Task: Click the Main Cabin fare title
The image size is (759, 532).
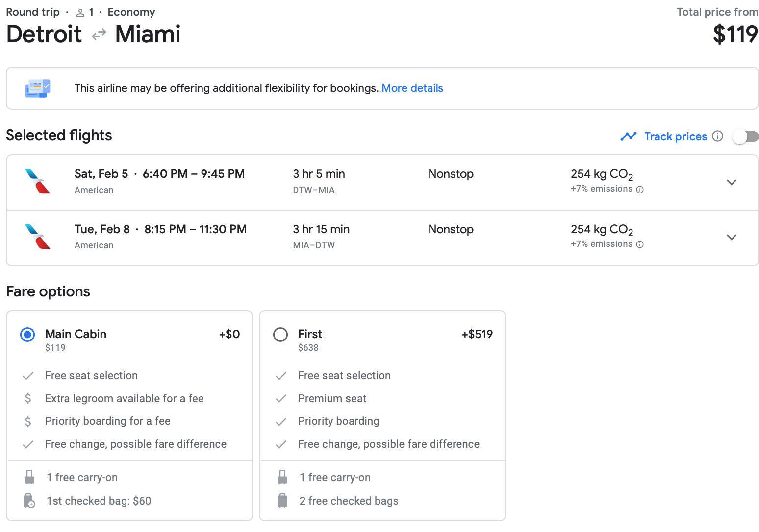Action: (x=76, y=334)
